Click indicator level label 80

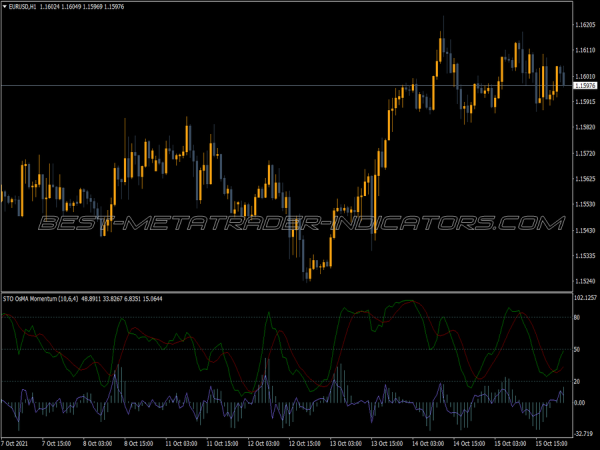point(577,318)
